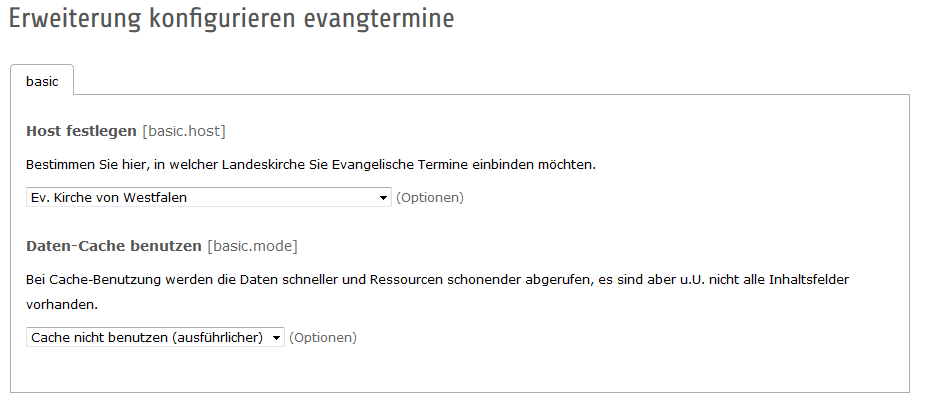931x403 pixels.
Task: Click the [basic.host] key label
Action: 184,131
